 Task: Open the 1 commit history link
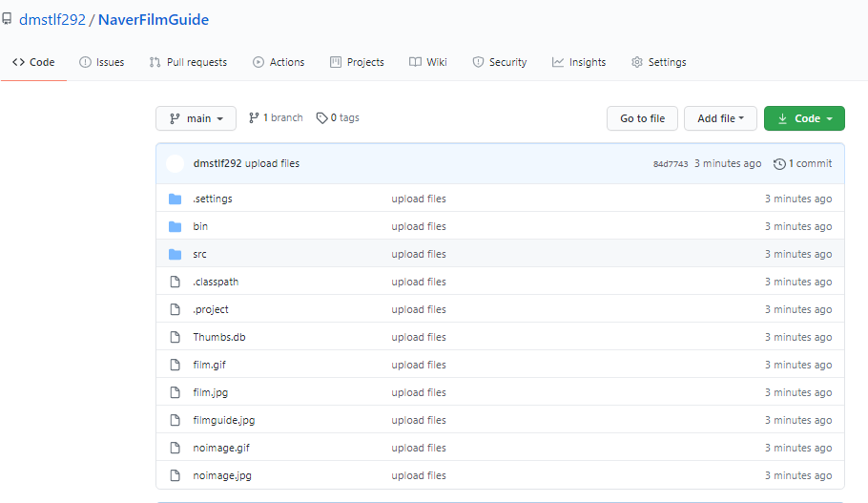coord(803,163)
